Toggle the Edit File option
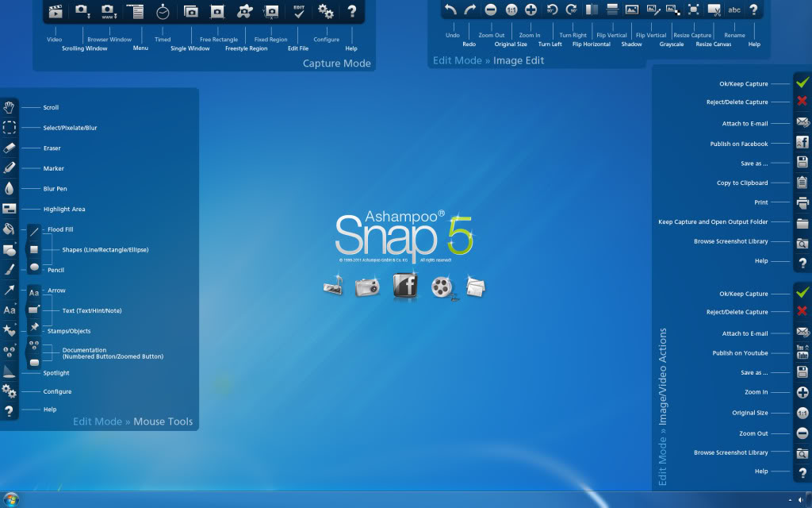 (298, 11)
